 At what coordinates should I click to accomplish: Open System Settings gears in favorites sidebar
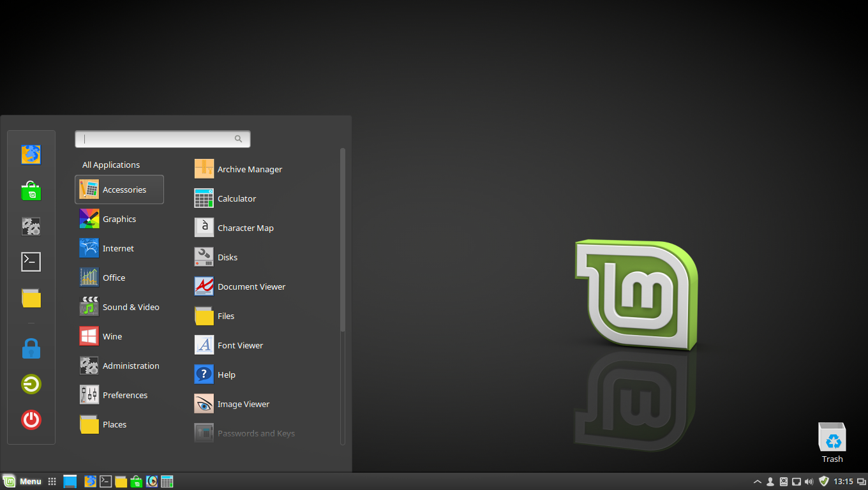31,226
